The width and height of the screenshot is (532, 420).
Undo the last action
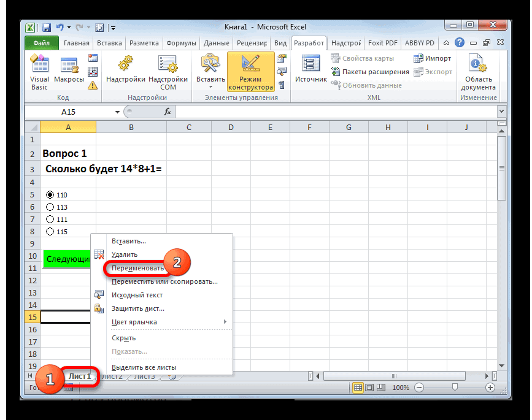tap(60, 27)
